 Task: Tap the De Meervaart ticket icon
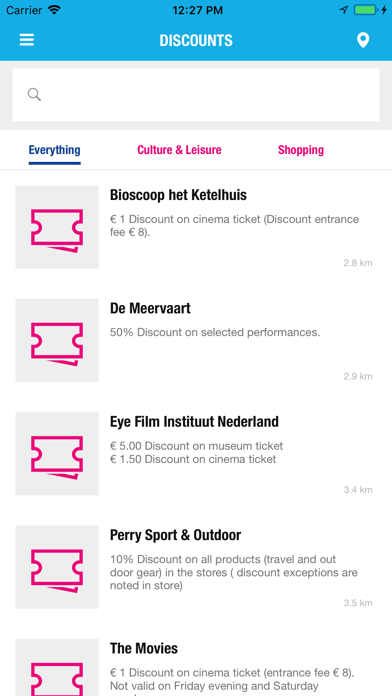(x=57, y=340)
